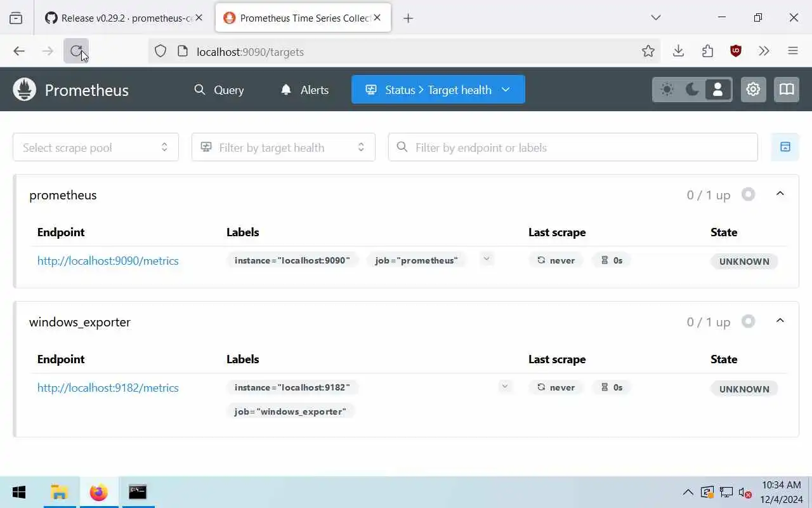Viewport: 812px width, 508px height.
Task: Click the collapse-all pools icon button
Action: [785, 147]
